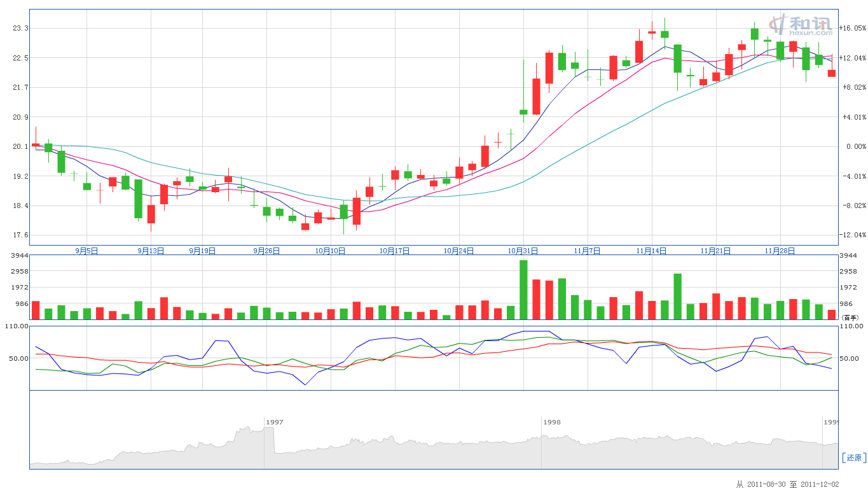Click the 10月10日 date axis label
Image resolution: width=868 pixels, height=488 pixels.
coord(331,251)
